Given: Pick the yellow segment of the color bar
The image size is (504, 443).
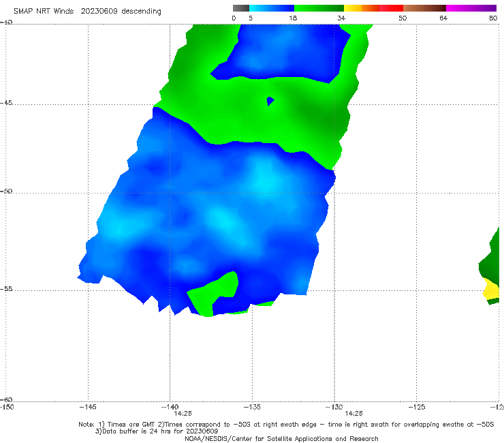Looking at the screenshot, I should point(353,8).
